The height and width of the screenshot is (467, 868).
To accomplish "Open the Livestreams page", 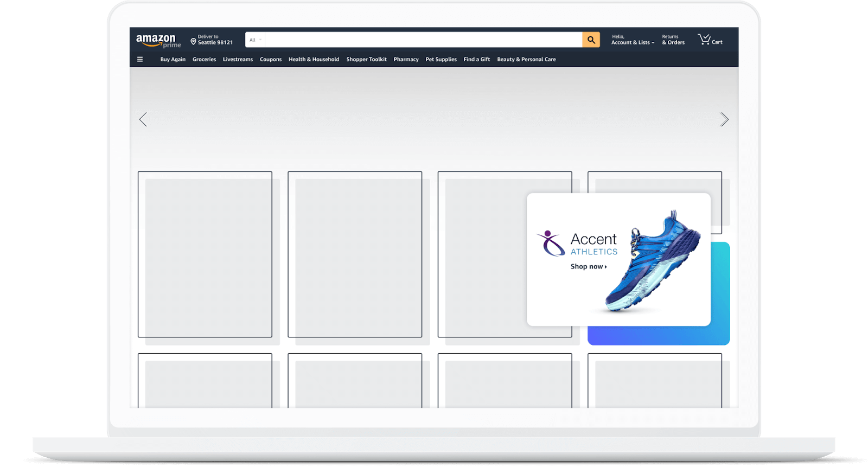I will 238,60.
